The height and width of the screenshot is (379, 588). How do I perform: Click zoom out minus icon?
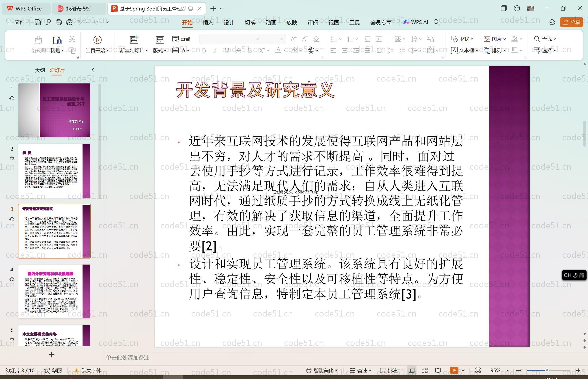click(x=518, y=370)
